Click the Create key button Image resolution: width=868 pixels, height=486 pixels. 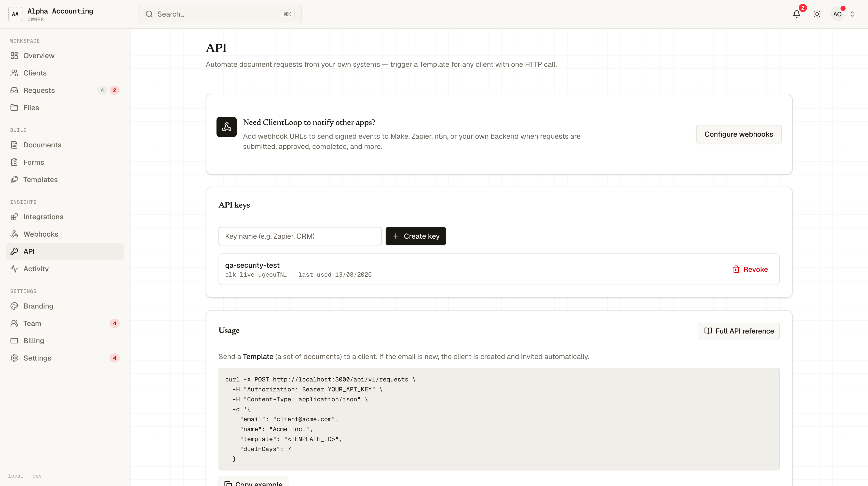coord(415,236)
